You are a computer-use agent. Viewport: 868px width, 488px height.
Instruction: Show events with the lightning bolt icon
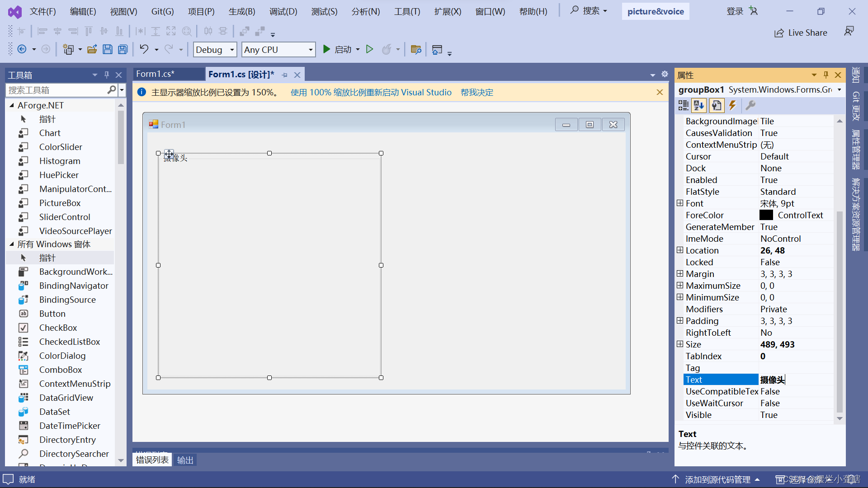pyautogui.click(x=732, y=105)
